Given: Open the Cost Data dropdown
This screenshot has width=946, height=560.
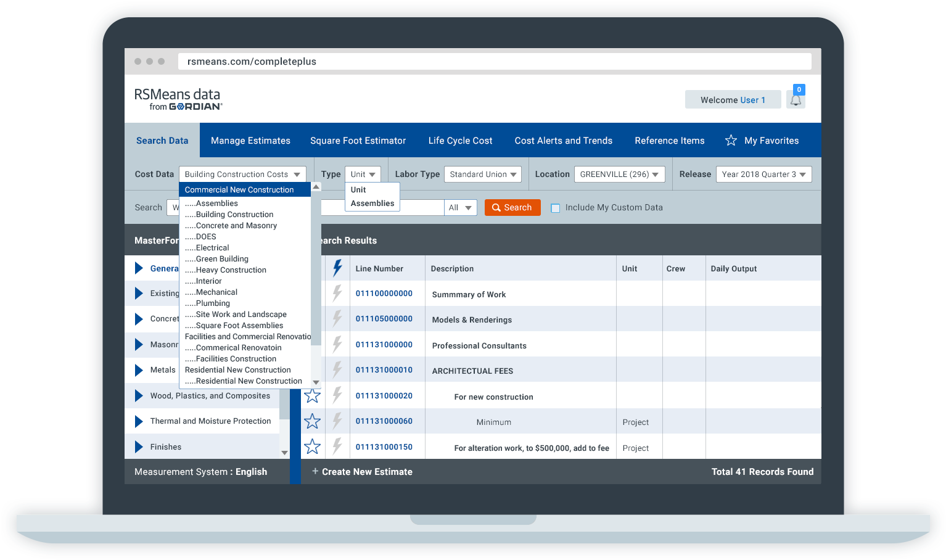Looking at the screenshot, I should (242, 175).
